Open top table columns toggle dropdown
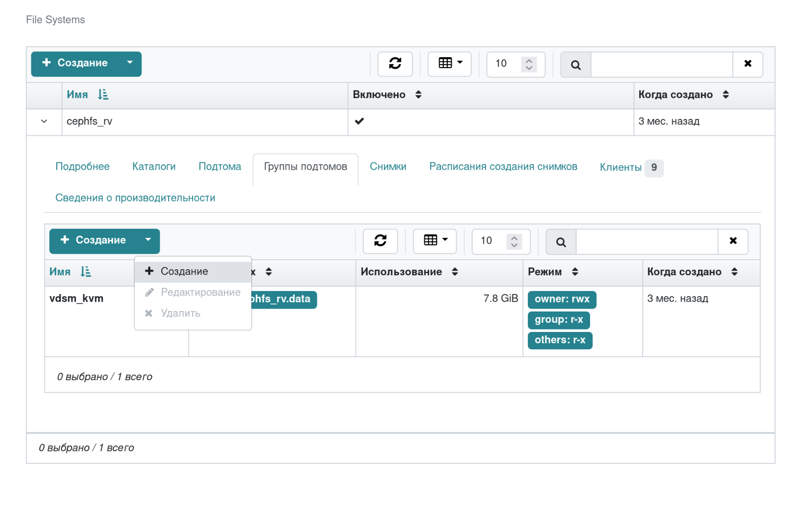802x532 pixels. [450, 63]
